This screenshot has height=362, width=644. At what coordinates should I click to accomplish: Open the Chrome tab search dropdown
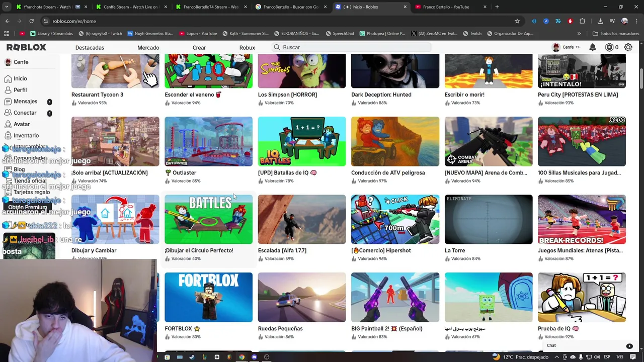(x=6, y=7)
